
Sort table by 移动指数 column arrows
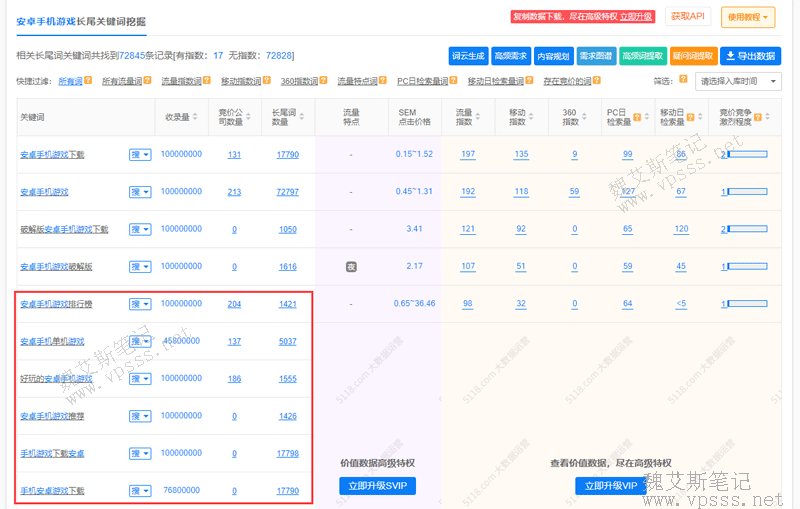pos(531,117)
